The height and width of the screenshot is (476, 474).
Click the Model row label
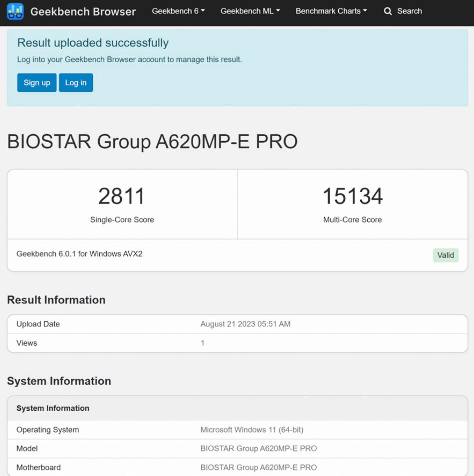pyautogui.click(x=27, y=449)
